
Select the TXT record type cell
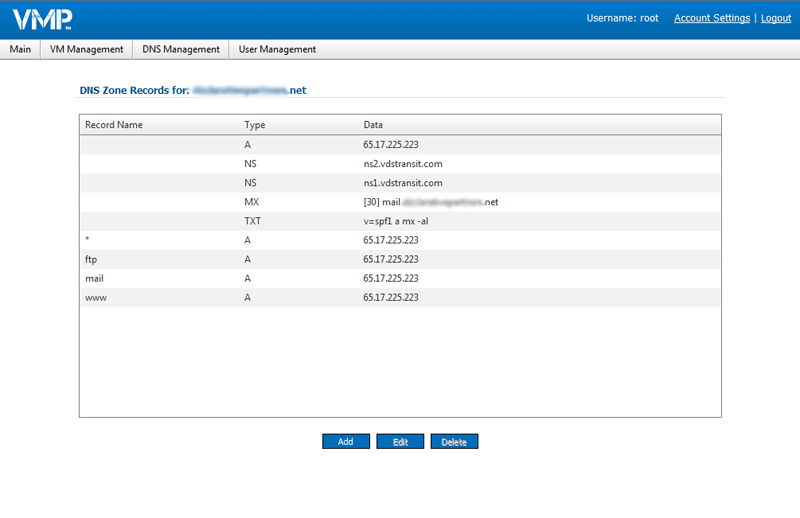253,221
